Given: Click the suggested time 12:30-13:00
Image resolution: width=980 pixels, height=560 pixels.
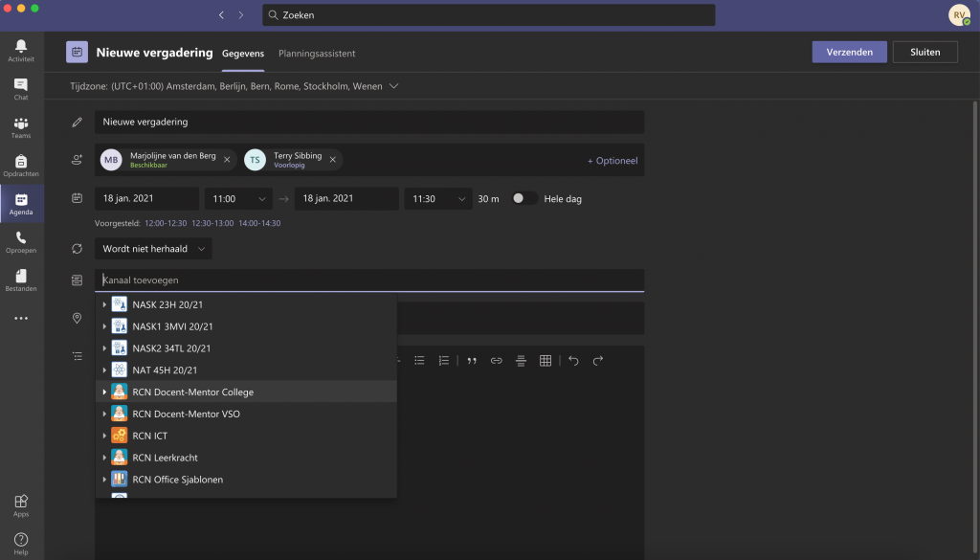Looking at the screenshot, I should (212, 223).
